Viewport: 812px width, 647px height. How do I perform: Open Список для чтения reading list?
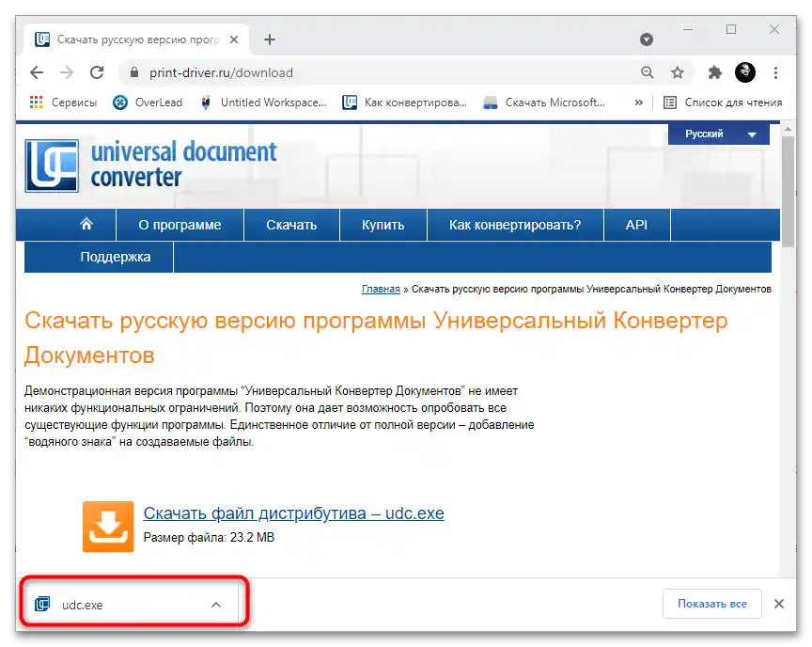pyautogui.click(x=723, y=103)
